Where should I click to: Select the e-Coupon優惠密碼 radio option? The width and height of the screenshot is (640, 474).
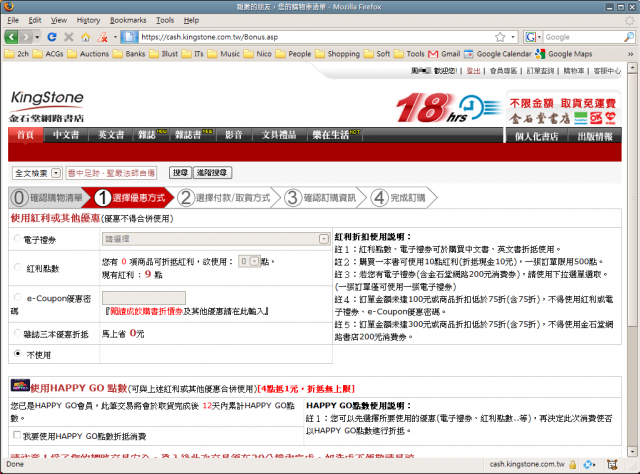coord(17,297)
